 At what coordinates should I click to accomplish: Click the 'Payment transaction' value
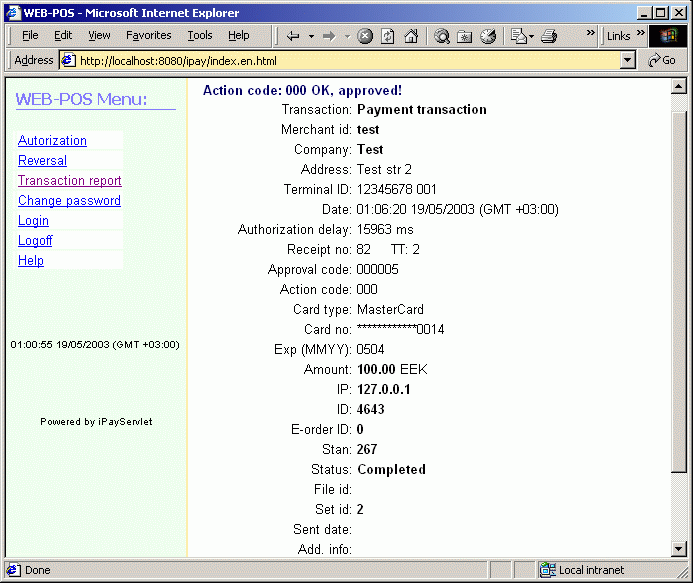pyautogui.click(x=422, y=110)
